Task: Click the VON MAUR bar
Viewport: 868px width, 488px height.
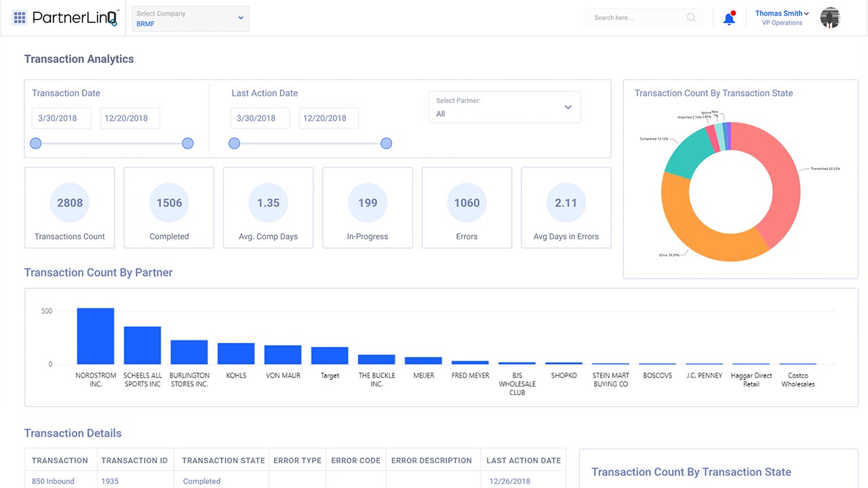Action: point(283,355)
